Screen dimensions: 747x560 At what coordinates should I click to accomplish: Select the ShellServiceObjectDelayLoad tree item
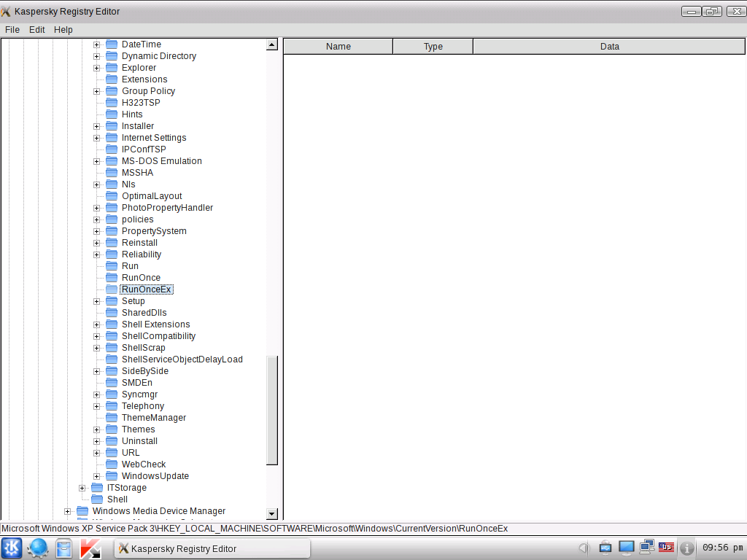tap(182, 359)
